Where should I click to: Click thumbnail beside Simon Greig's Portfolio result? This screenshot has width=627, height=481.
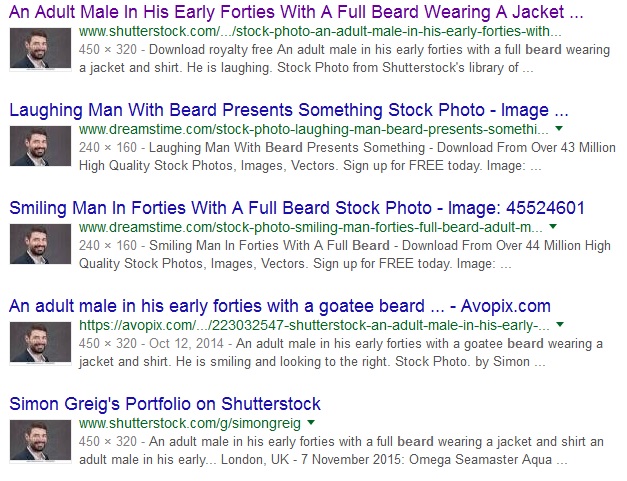pos(40,441)
